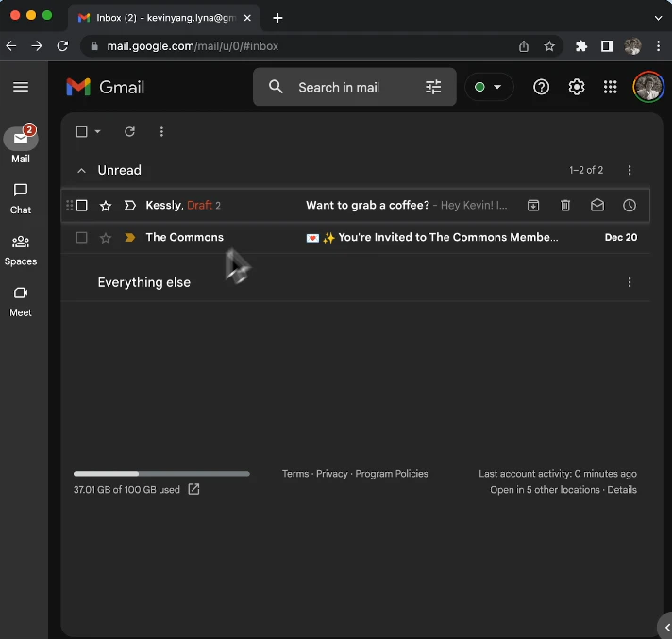Open Everything else section options

[630, 282]
